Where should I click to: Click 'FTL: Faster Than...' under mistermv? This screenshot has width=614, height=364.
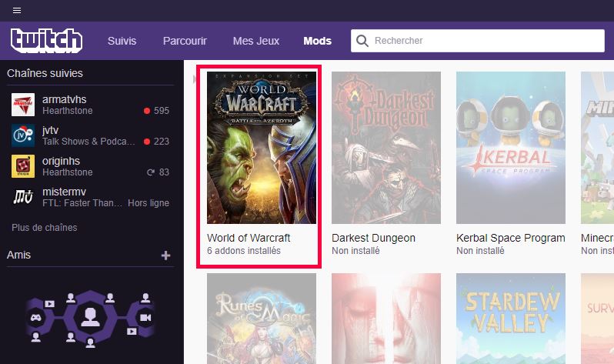coord(82,203)
